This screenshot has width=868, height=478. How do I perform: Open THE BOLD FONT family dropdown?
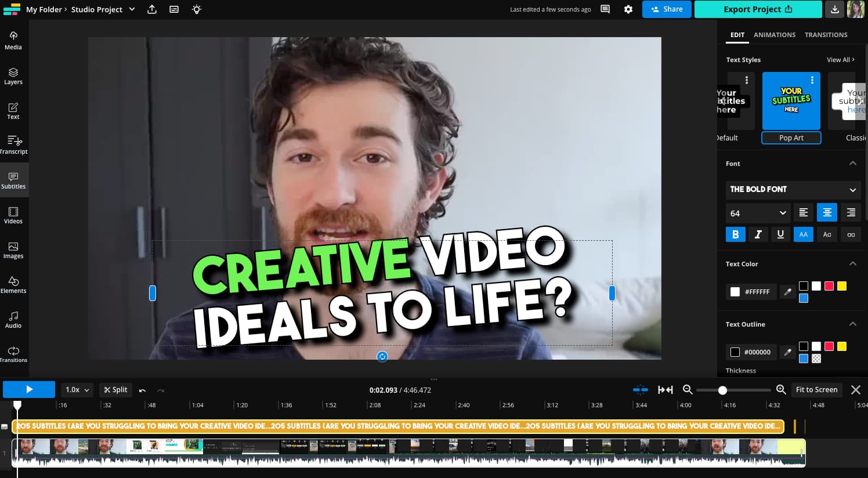point(793,190)
